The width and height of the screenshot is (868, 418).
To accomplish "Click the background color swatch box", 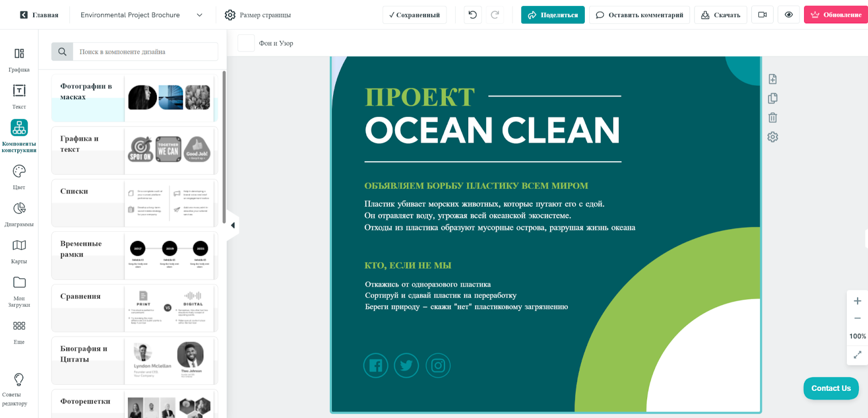I will [x=246, y=43].
